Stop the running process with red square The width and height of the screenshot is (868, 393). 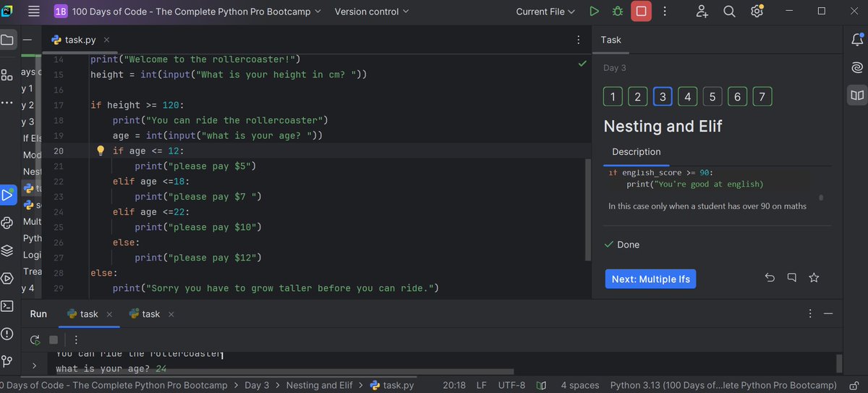click(x=641, y=12)
